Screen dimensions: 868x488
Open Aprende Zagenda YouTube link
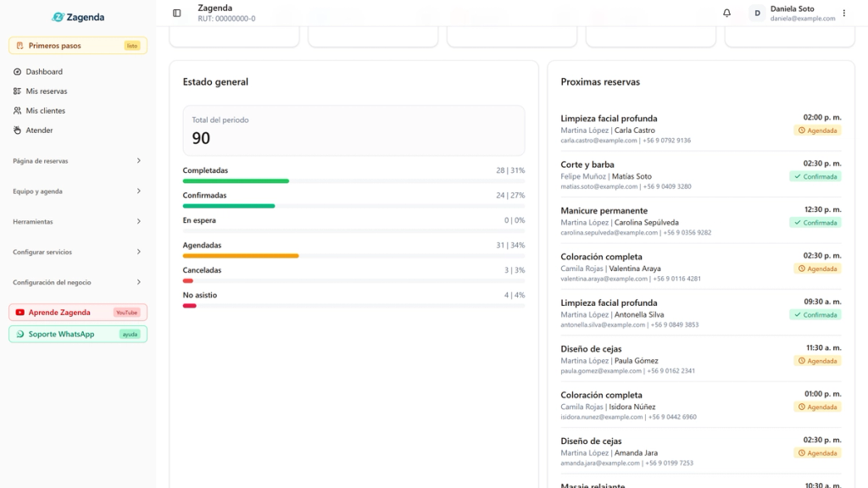click(77, 312)
